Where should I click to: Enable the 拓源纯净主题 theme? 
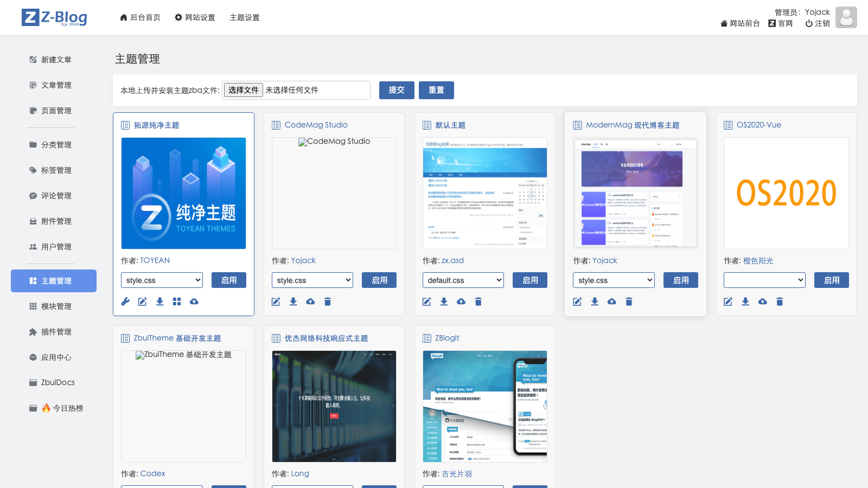229,280
